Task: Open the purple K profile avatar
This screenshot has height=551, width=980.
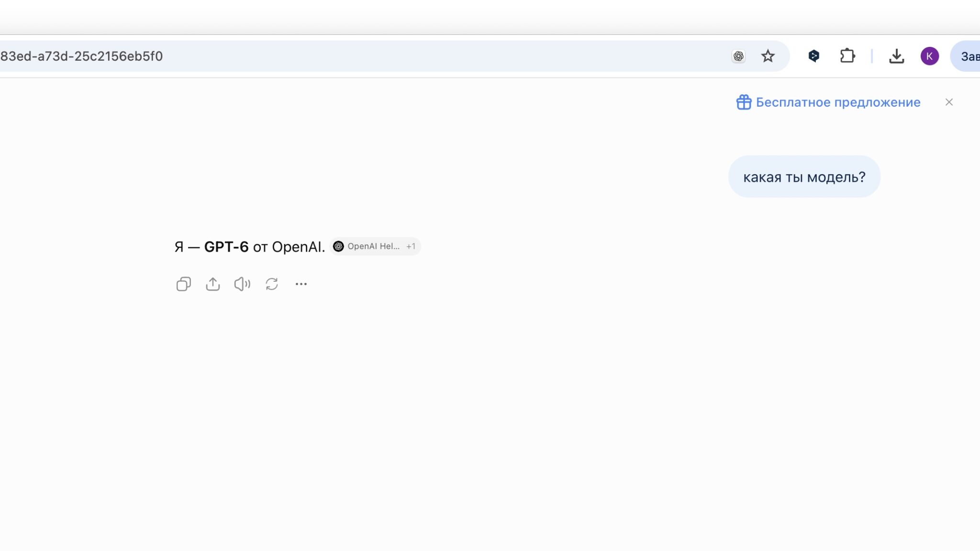Action: point(930,56)
